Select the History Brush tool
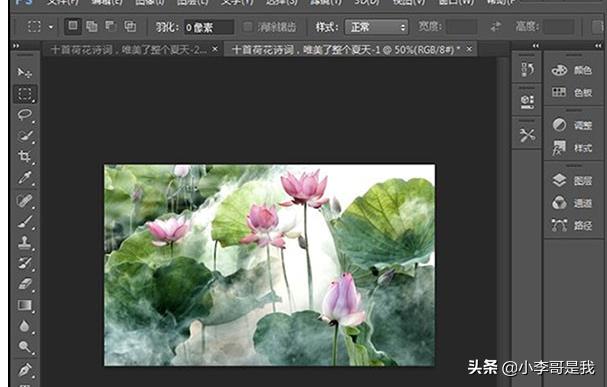 (x=25, y=264)
